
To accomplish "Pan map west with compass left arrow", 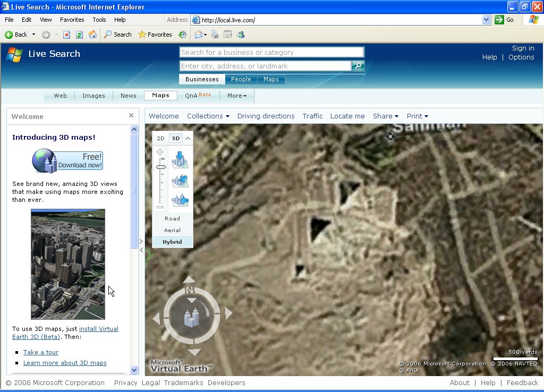I will point(157,318).
